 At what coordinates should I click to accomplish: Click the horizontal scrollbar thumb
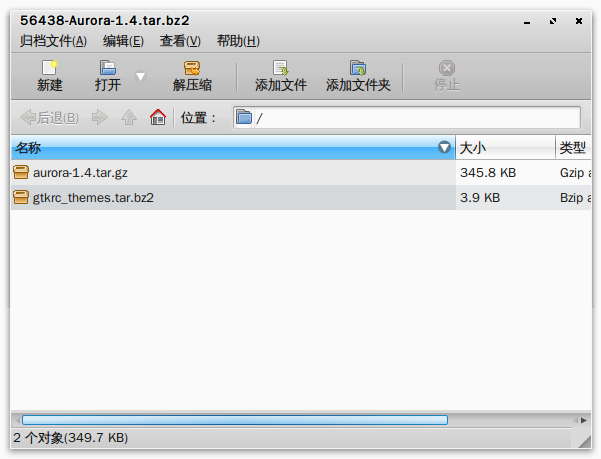pos(235,420)
